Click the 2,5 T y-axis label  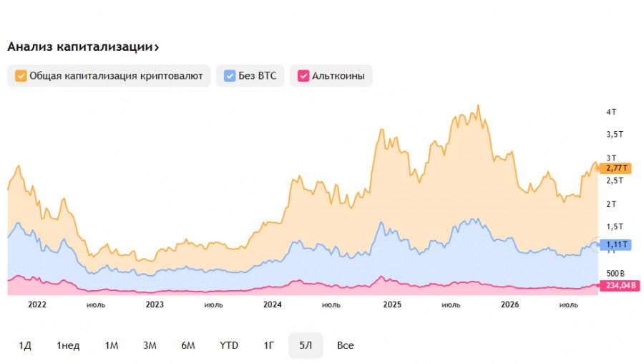(615, 181)
